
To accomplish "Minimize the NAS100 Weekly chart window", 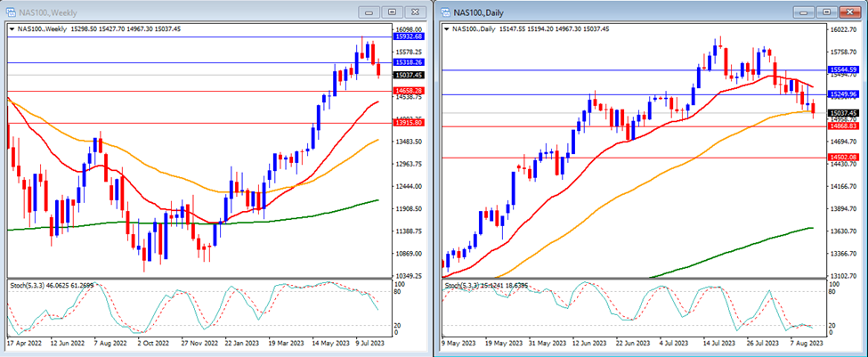I will 369,12.
